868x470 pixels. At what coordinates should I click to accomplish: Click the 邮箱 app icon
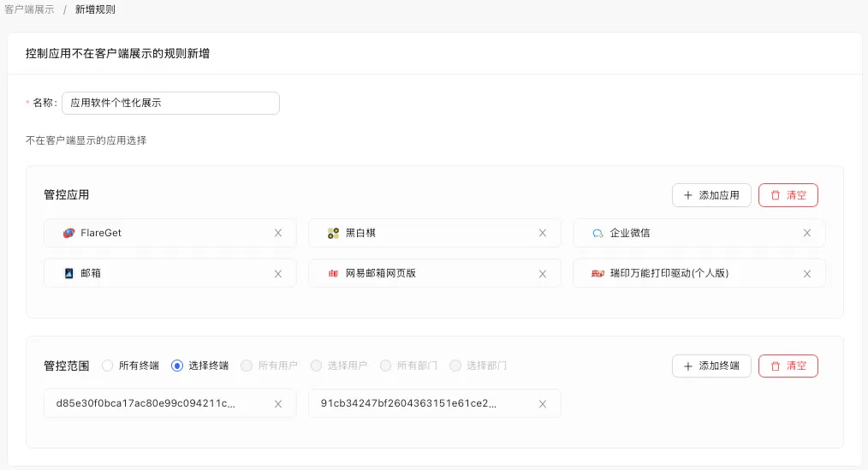pyautogui.click(x=69, y=273)
